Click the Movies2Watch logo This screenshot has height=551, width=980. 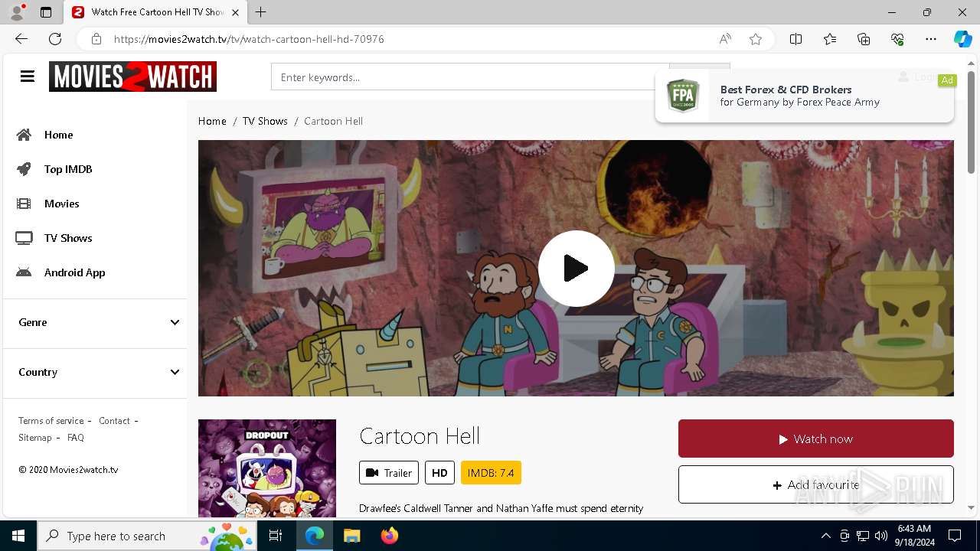point(132,77)
